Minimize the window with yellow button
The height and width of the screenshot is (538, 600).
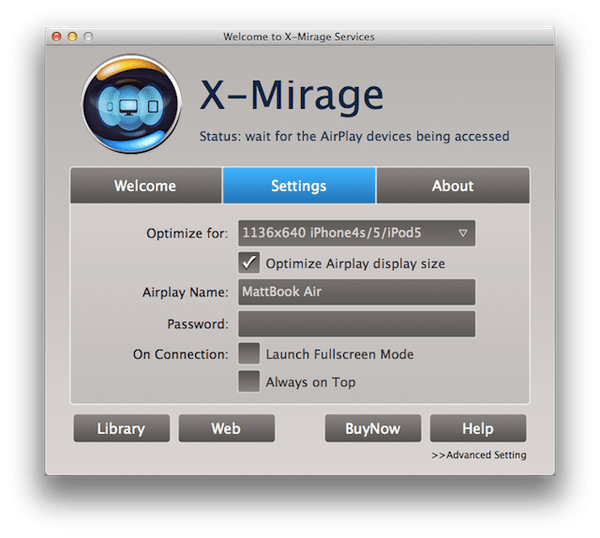click(x=72, y=36)
